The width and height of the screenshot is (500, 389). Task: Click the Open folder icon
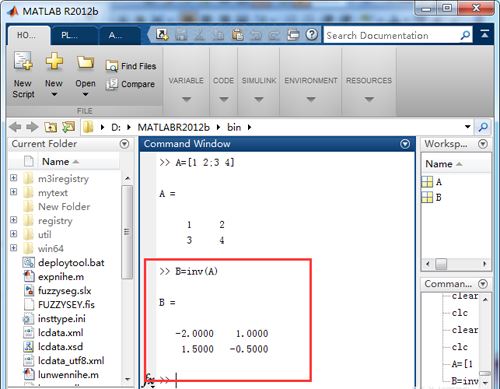click(x=85, y=62)
